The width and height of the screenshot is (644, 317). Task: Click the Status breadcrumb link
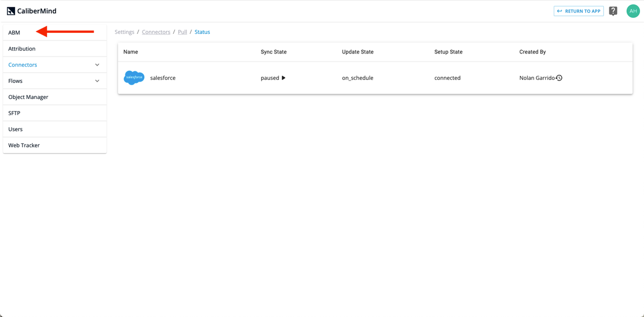[202, 32]
